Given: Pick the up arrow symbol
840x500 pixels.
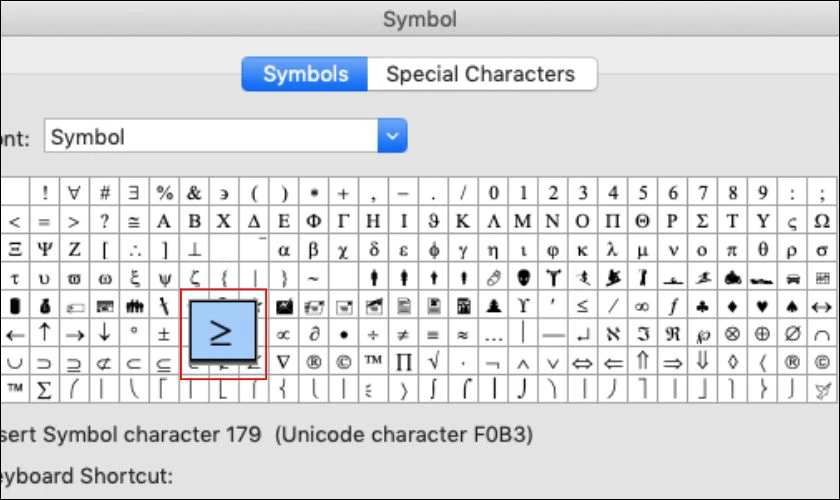Looking at the screenshot, I should click(45, 334).
